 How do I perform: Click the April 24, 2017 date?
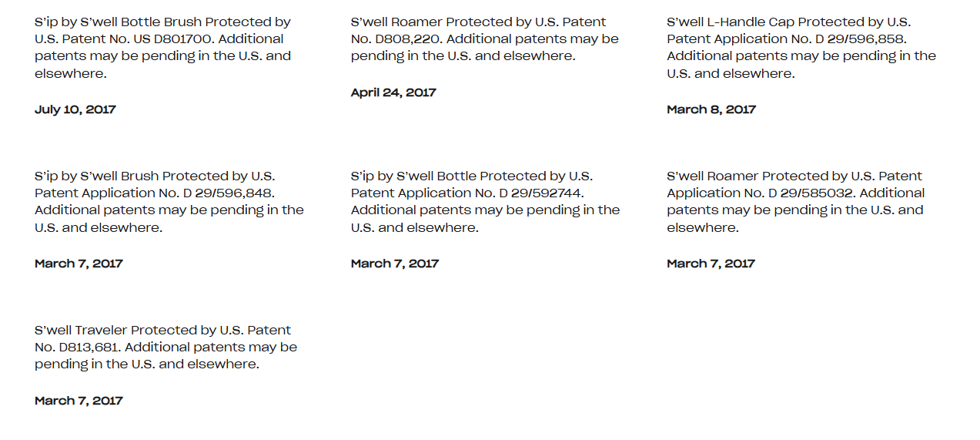[393, 92]
